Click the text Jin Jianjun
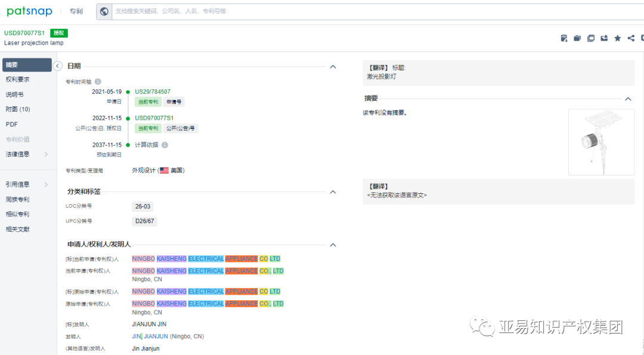This screenshot has height=355, width=644. point(146,349)
